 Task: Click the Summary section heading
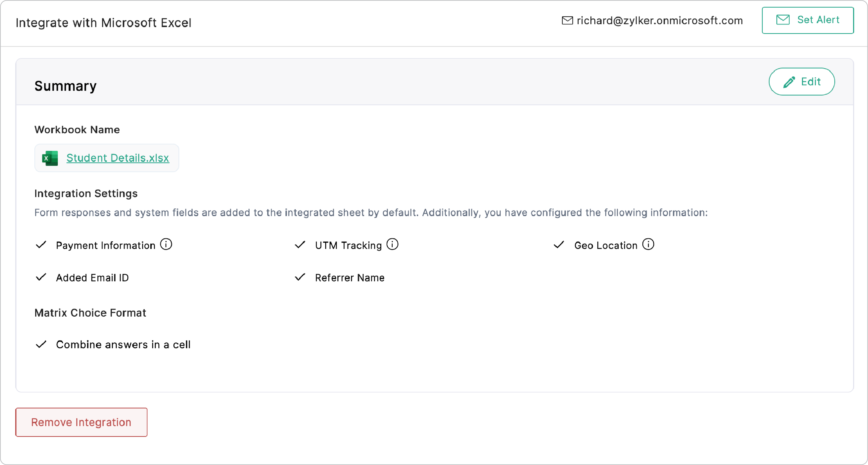pos(65,86)
